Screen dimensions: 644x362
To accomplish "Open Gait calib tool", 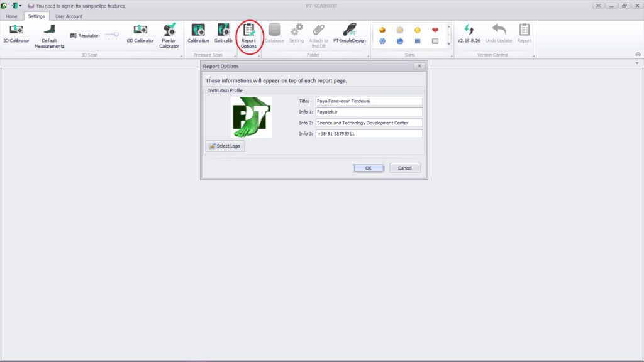I will (223, 34).
